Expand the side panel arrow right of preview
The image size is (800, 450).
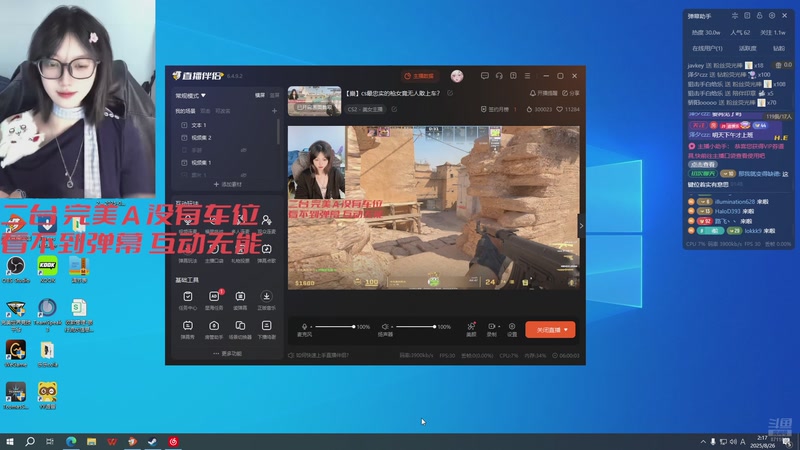pos(581,226)
